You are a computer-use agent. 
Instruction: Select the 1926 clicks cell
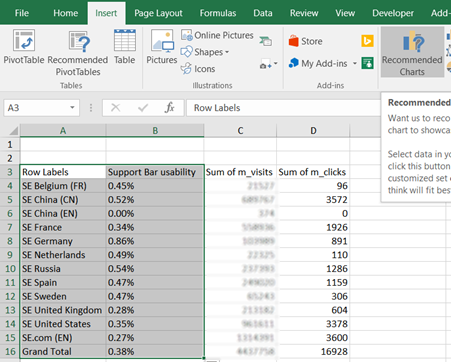tap(313, 227)
